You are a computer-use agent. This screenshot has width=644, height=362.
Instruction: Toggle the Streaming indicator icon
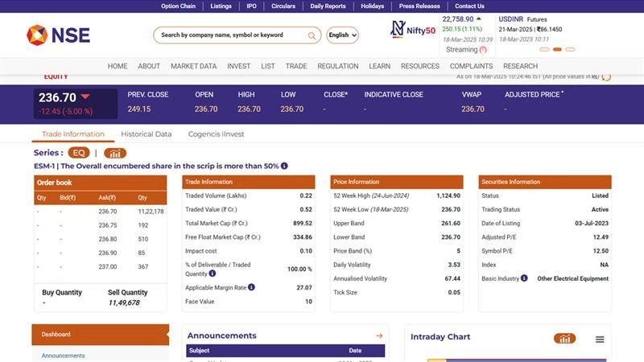click(483, 50)
